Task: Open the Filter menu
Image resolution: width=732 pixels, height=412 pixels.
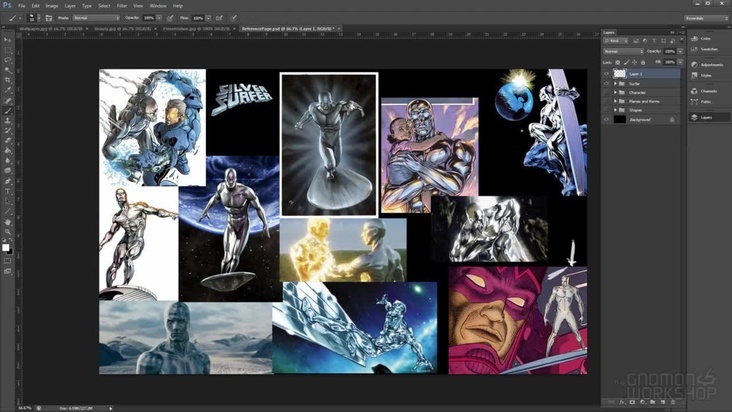Action: tap(123, 5)
